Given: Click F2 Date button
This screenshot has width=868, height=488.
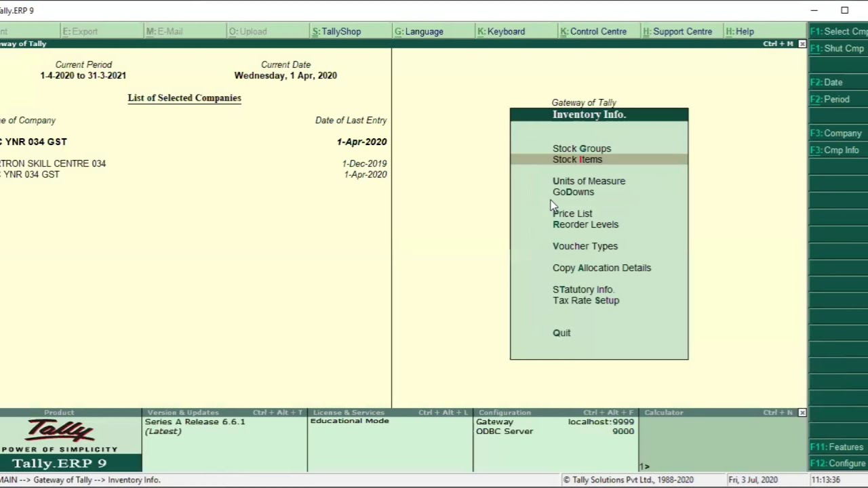Looking at the screenshot, I should tap(838, 82).
